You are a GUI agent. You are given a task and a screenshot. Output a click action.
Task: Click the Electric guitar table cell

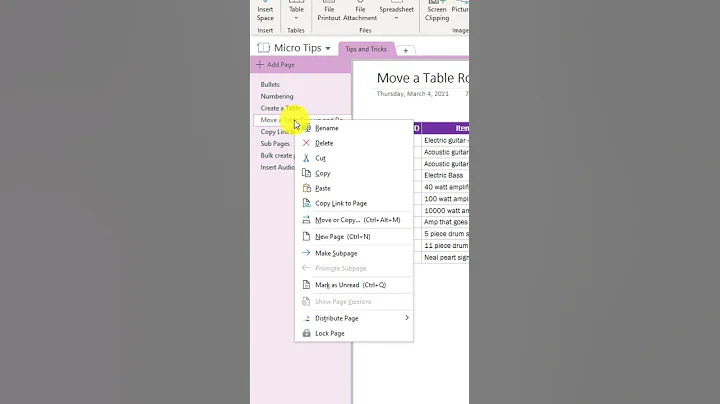445,140
